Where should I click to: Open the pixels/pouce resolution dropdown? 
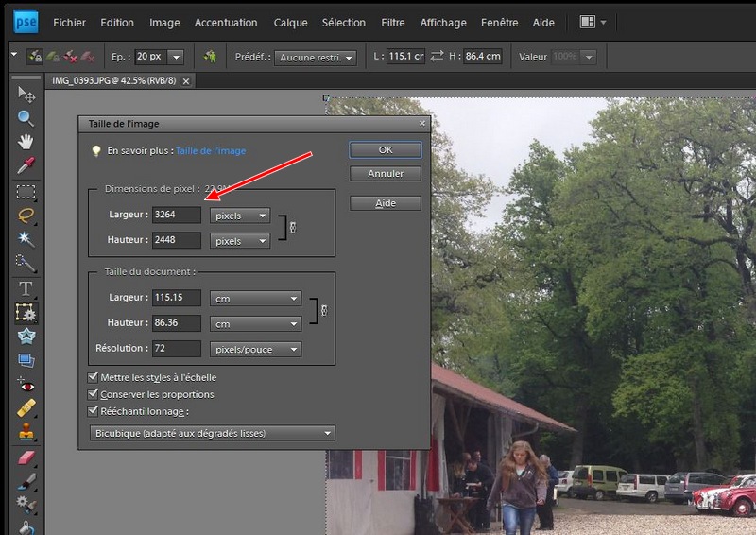(255, 350)
